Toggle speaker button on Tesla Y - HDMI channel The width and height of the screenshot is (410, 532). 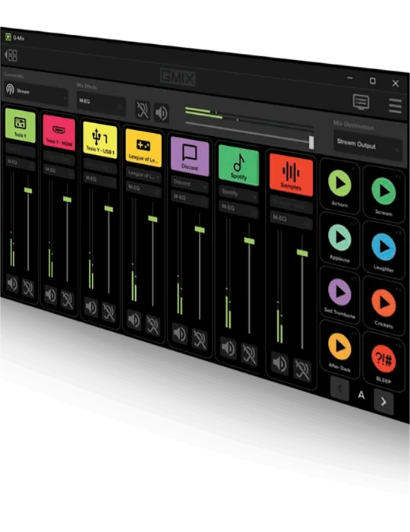[x=51, y=295]
